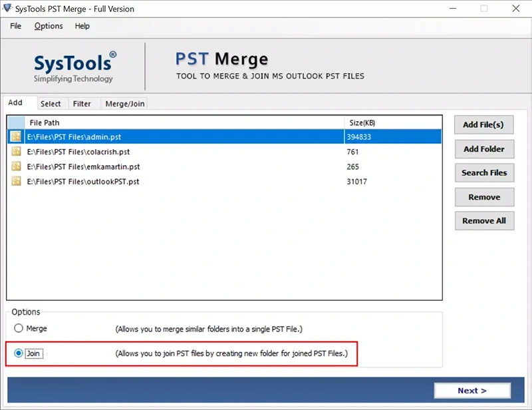Click the Merge option description text
This screenshot has height=410, width=532.
click(209, 329)
